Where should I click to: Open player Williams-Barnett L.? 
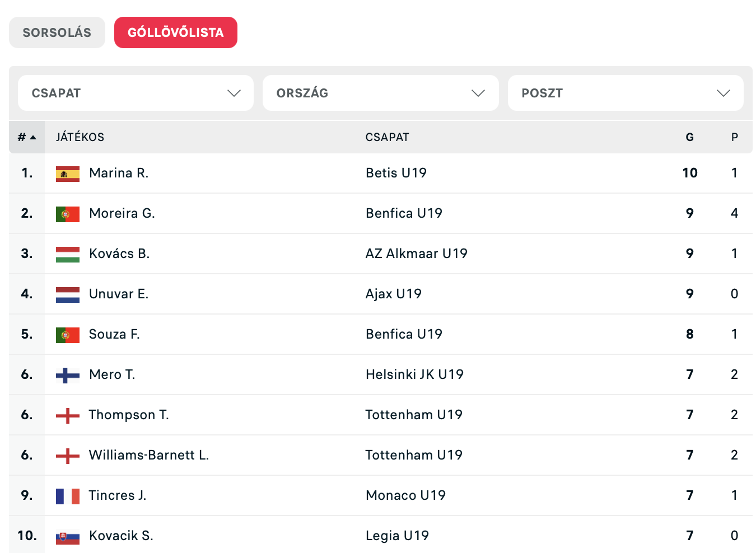(148, 455)
